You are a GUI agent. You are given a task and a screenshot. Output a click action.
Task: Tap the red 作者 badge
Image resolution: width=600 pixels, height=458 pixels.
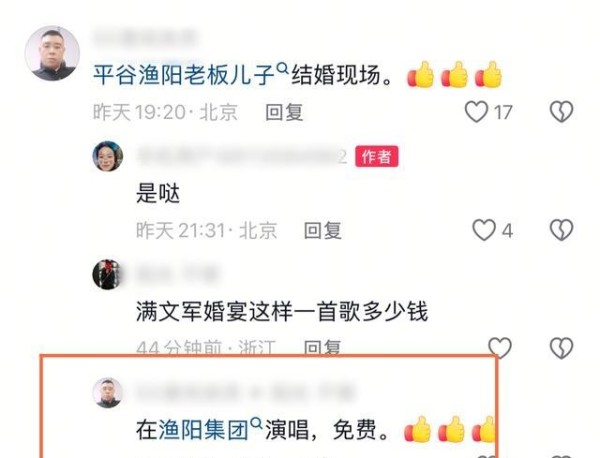point(377,156)
